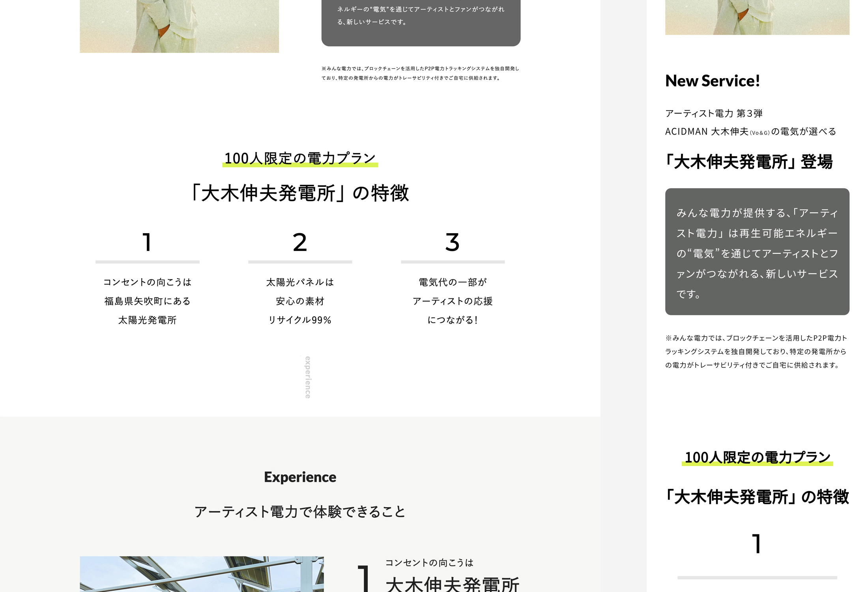
Task: Select 'アーティストの応援' feature text
Action: 453,301
